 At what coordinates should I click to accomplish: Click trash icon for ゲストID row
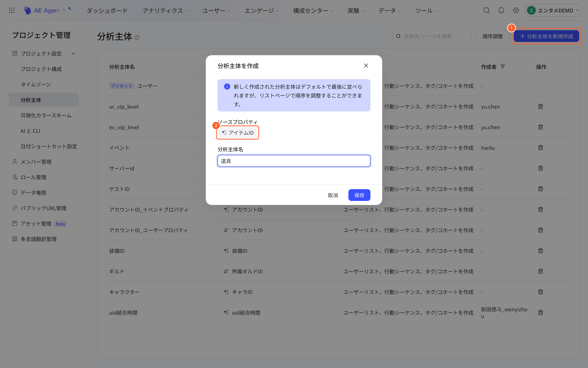[540, 189]
